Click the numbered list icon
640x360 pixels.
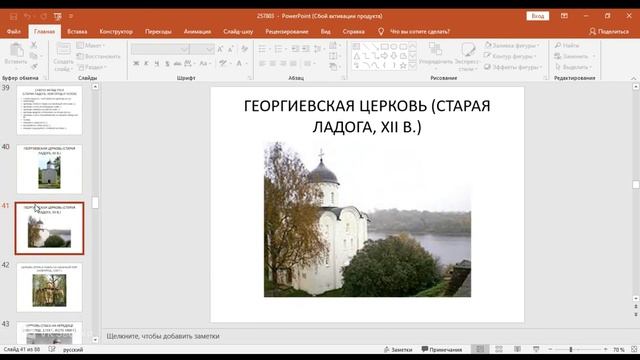pyautogui.click(x=278, y=49)
